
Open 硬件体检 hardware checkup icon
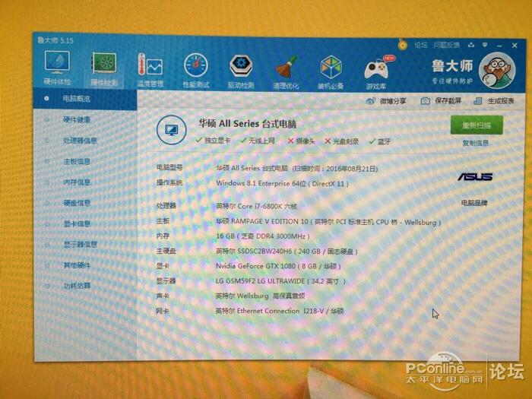click(57, 67)
